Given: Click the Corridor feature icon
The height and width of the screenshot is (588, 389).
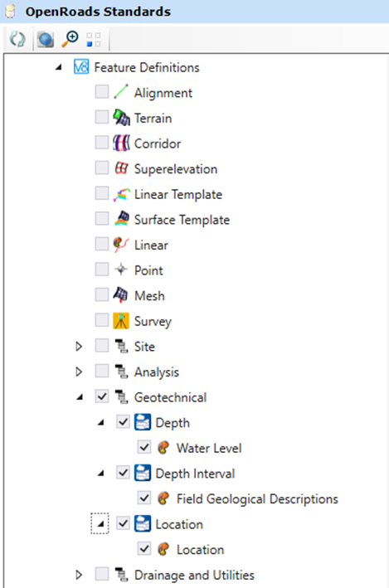Looking at the screenshot, I should pos(122,143).
